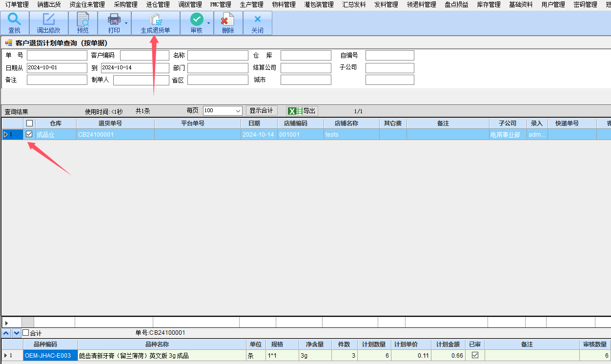
Task: Click 生成退货单 toolbar icon
Action: [x=155, y=20]
